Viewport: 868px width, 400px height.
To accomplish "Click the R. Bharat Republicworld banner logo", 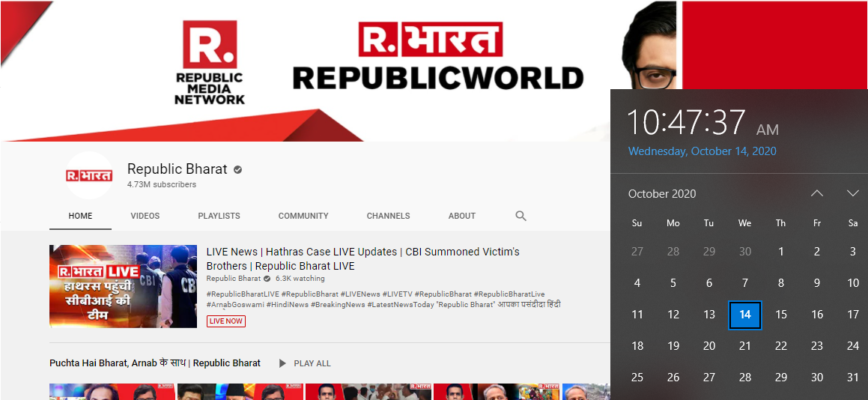I will coord(437,58).
